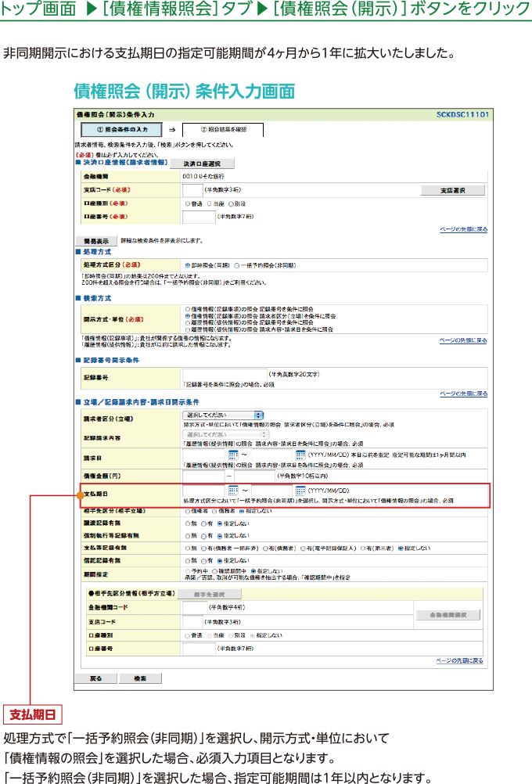Select 債権情報 請求者区分(立場)を条件に照会 option
This screenshot has height=784, width=532.
click(x=188, y=317)
